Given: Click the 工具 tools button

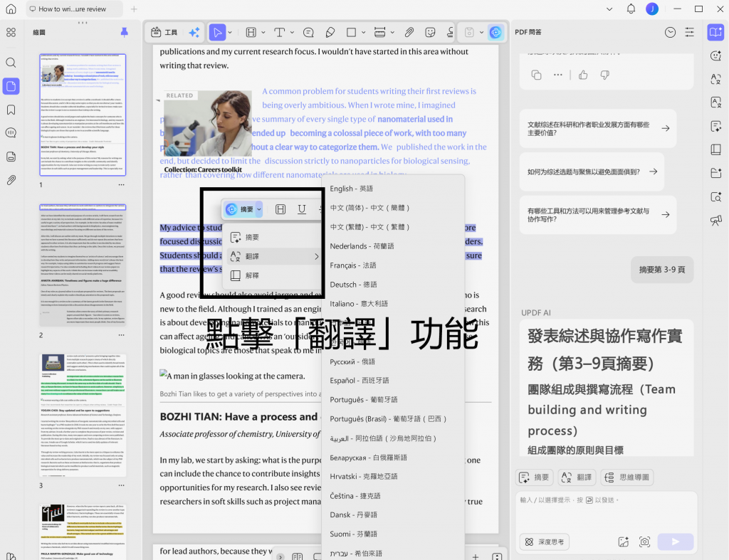Looking at the screenshot, I should tap(164, 32).
